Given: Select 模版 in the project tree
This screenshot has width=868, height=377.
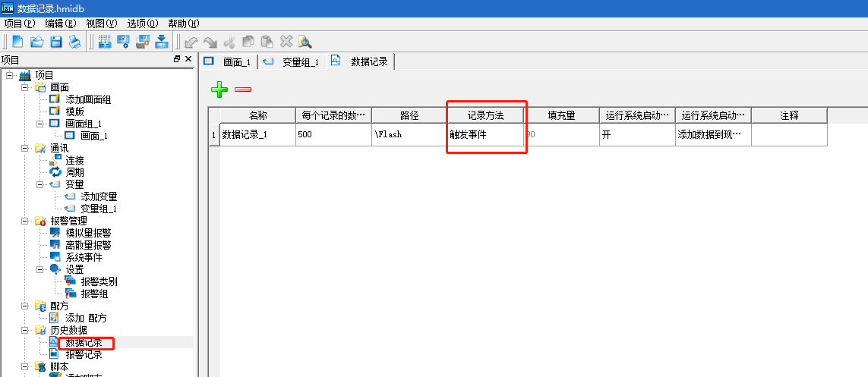Looking at the screenshot, I should 74,112.
